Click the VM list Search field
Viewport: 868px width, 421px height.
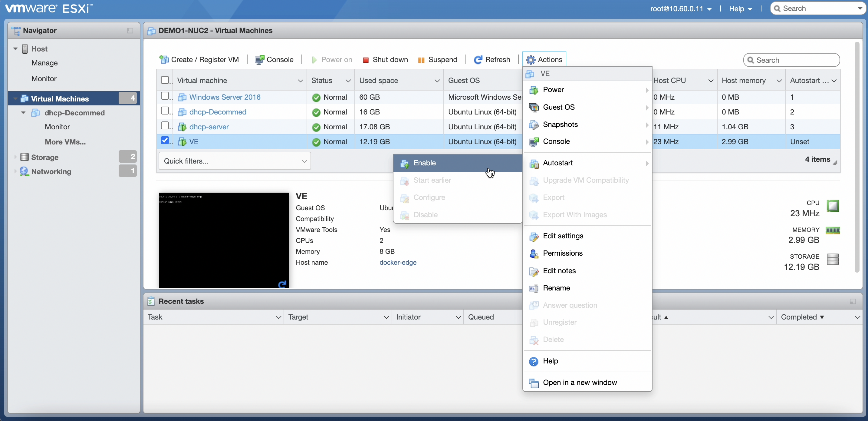pyautogui.click(x=791, y=60)
